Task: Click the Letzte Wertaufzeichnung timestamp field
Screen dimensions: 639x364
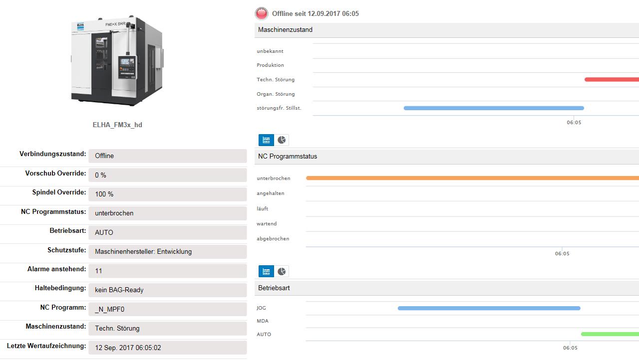Action: [168, 348]
